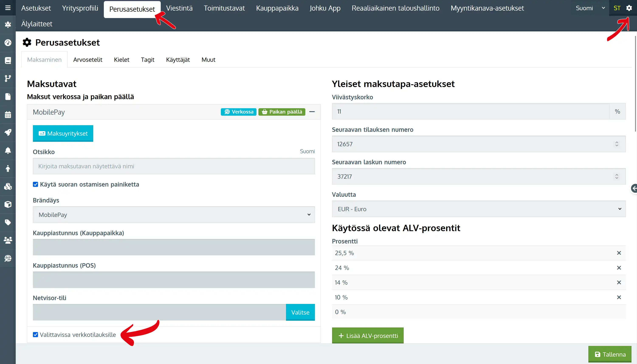This screenshot has width=637, height=364.
Task: Open the Suomi language selector
Action: tap(590, 8)
